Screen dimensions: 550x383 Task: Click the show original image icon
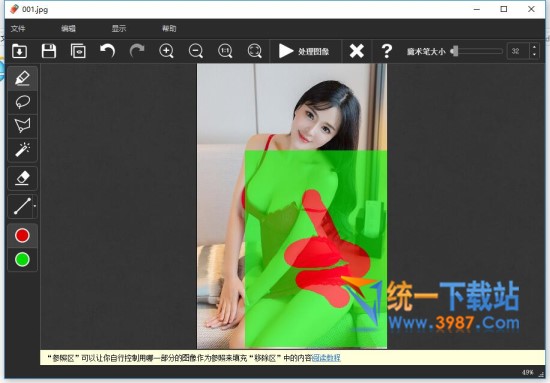[x=78, y=51]
